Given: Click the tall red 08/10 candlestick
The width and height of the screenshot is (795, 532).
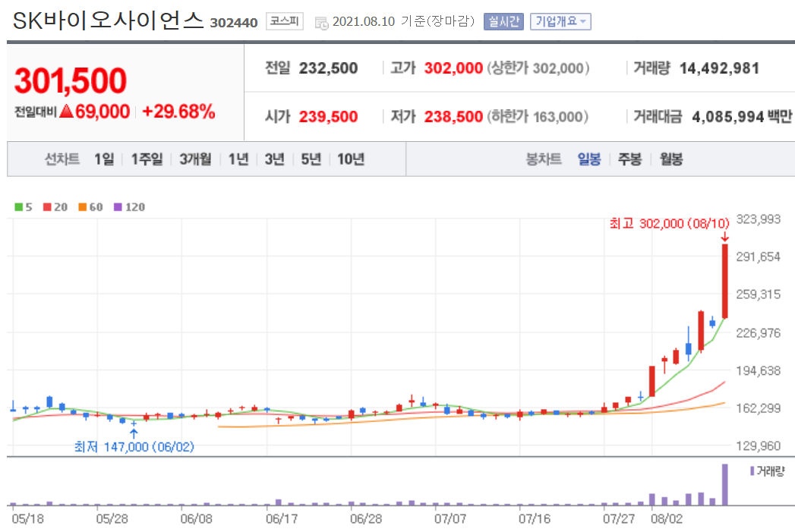Looking at the screenshot, I should [x=725, y=282].
